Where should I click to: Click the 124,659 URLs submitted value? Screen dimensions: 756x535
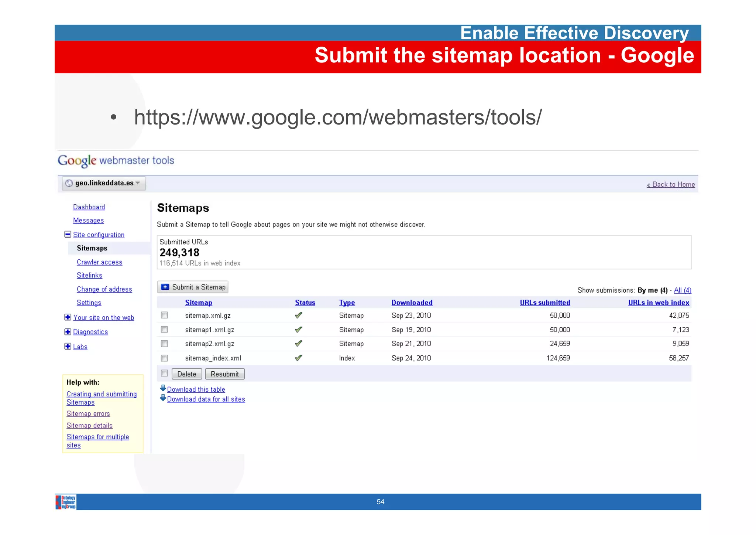coord(558,358)
